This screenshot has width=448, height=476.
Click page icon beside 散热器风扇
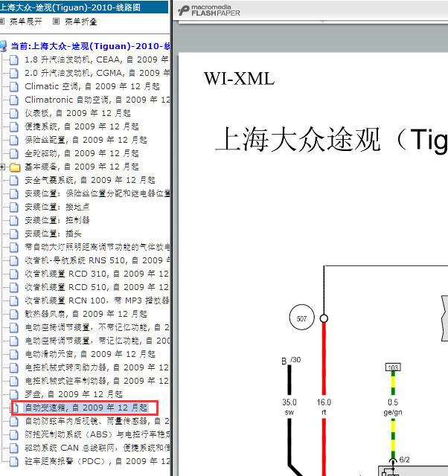point(13,314)
